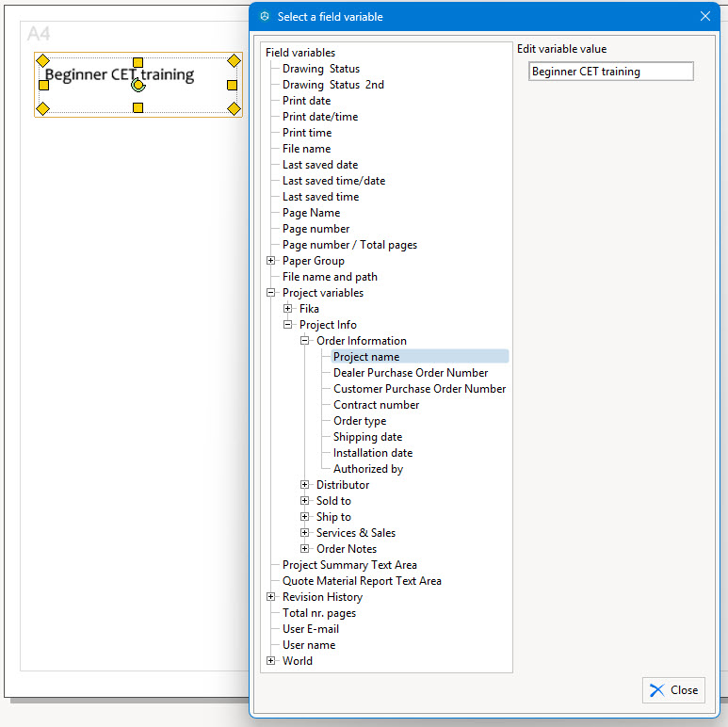
Task: Select Dealer Purchase Order Number variable
Action: (411, 373)
